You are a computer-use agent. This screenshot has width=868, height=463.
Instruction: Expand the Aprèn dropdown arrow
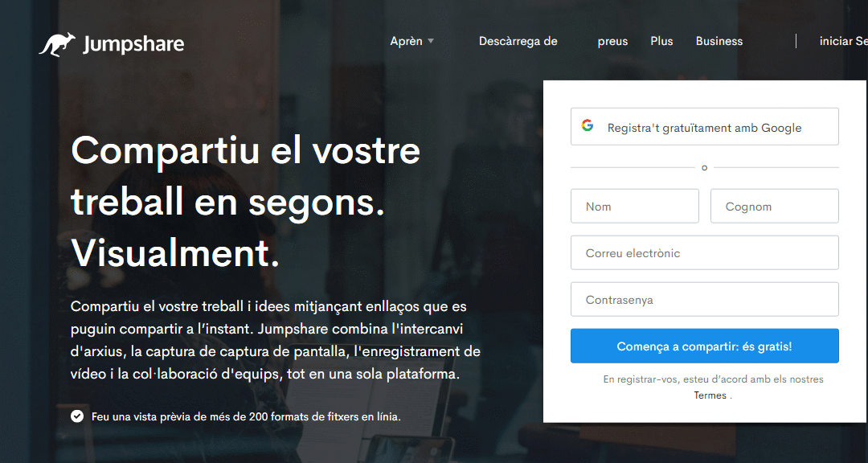[431, 41]
